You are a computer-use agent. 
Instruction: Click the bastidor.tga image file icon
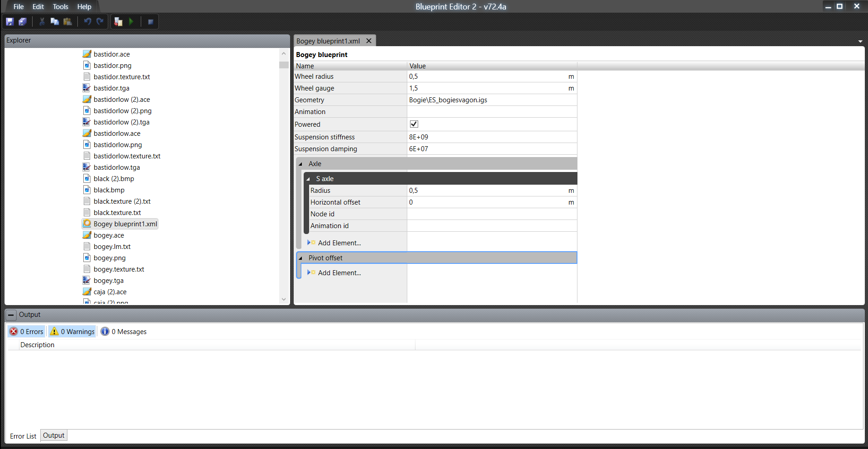87,88
